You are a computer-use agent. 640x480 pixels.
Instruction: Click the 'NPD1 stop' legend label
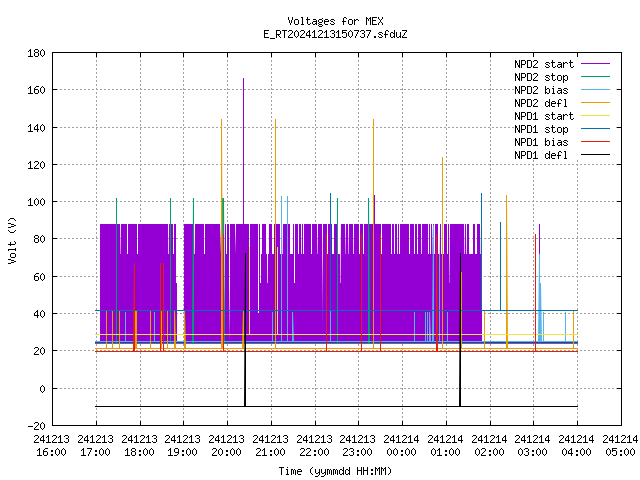pos(541,129)
